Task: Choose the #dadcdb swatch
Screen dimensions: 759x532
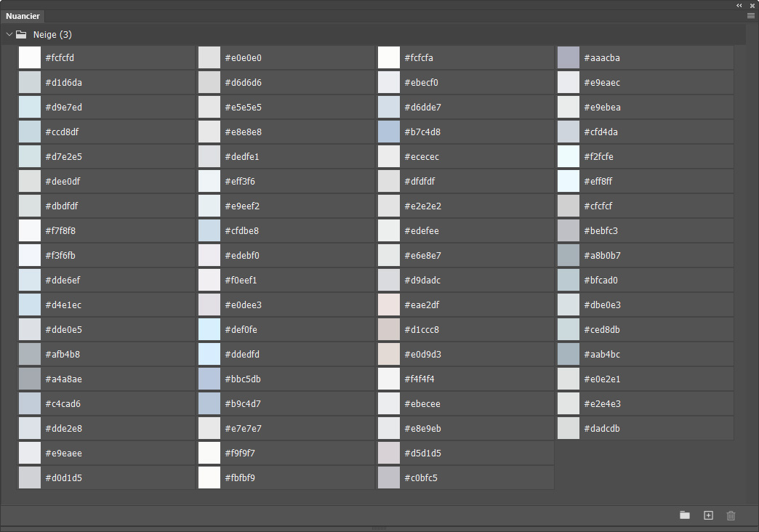Action: 569,429
